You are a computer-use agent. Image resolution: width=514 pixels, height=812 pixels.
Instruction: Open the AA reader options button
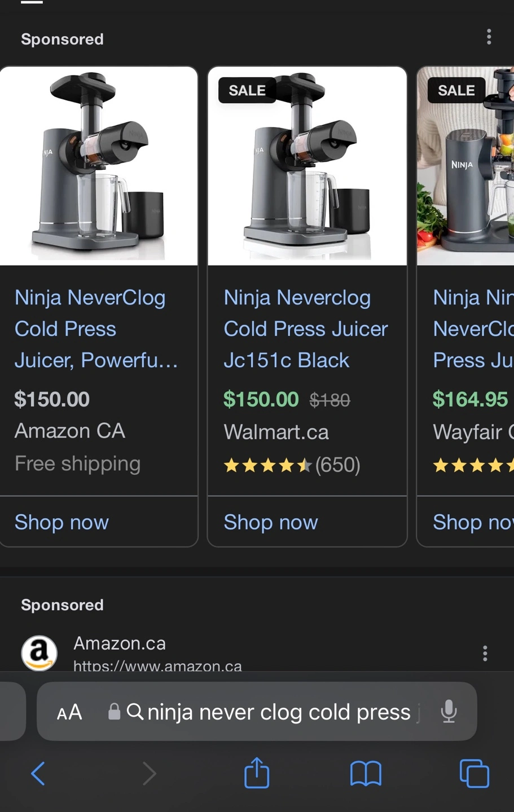(69, 712)
